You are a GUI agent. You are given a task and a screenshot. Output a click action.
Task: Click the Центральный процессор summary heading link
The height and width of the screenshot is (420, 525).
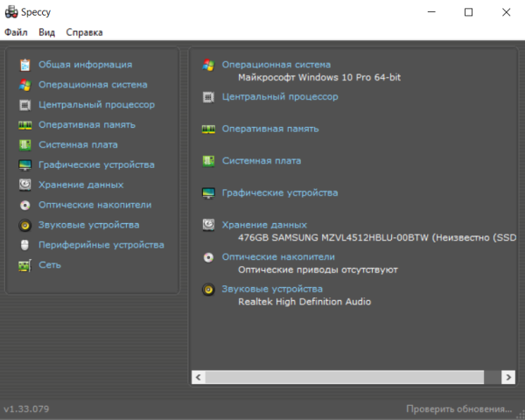(280, 97)
